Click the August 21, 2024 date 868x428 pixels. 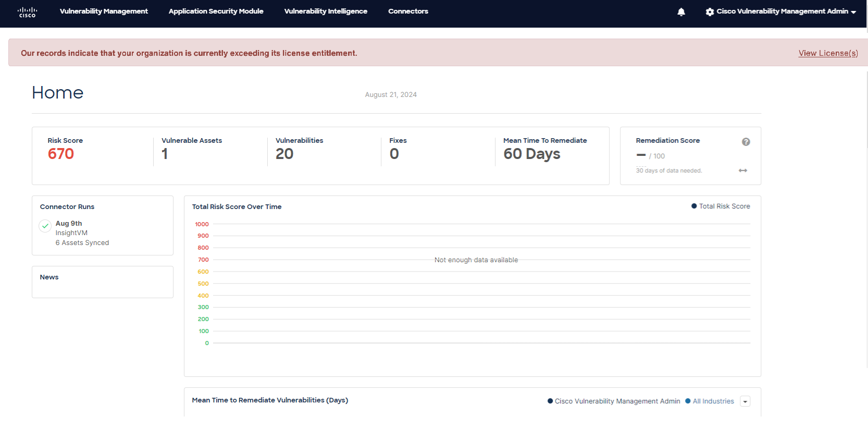[391, 95]
